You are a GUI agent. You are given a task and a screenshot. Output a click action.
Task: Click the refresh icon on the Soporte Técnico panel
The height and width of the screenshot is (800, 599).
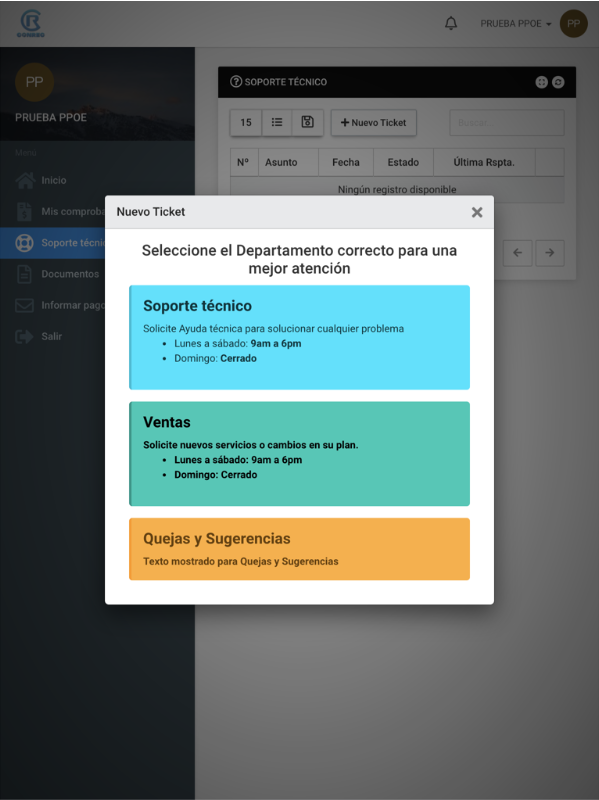coord(558,82)
